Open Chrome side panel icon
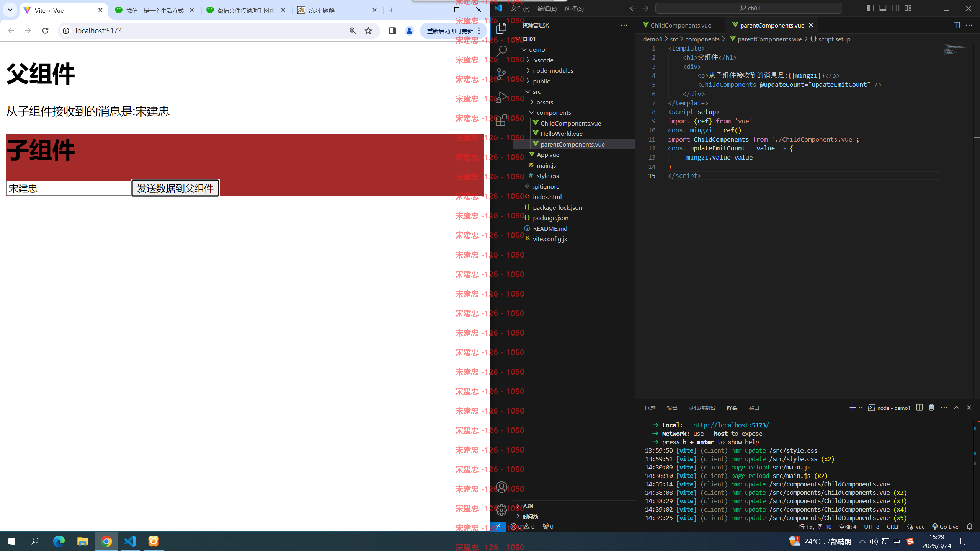The height and width of the screenshot is (551, 980). [392, 31]
